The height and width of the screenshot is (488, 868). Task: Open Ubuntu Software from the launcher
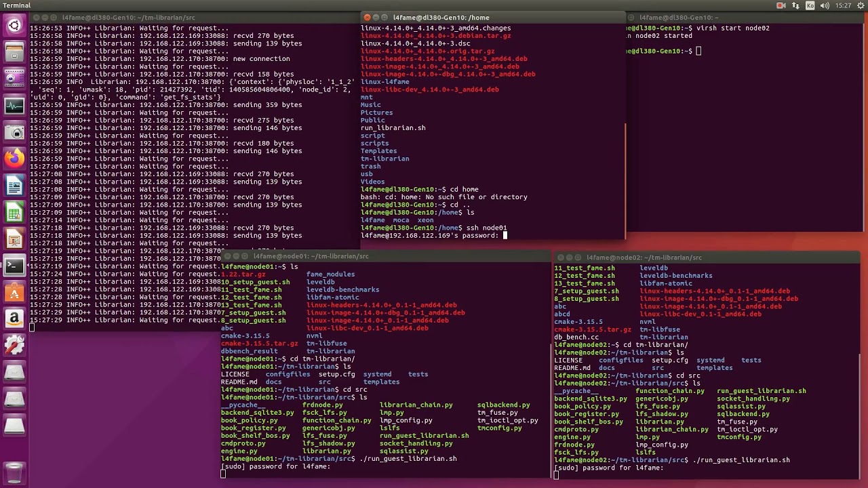[14, 291]
